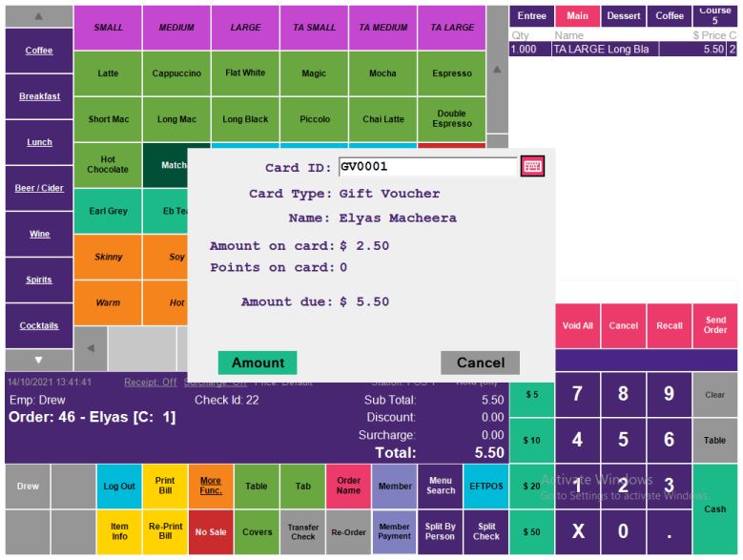The width and height of the screenshot is (743, 560).
Task: Select the TA LARGE size option
Action: point(451,28)
